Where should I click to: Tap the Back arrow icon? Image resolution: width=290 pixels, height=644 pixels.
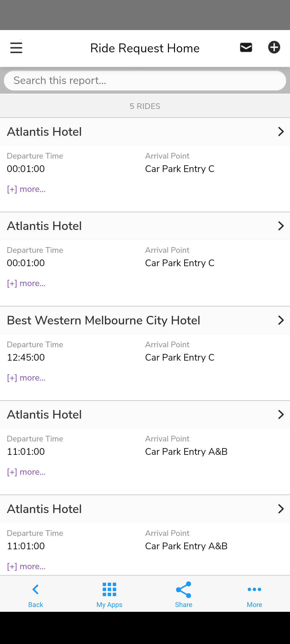tap(36, 590)
